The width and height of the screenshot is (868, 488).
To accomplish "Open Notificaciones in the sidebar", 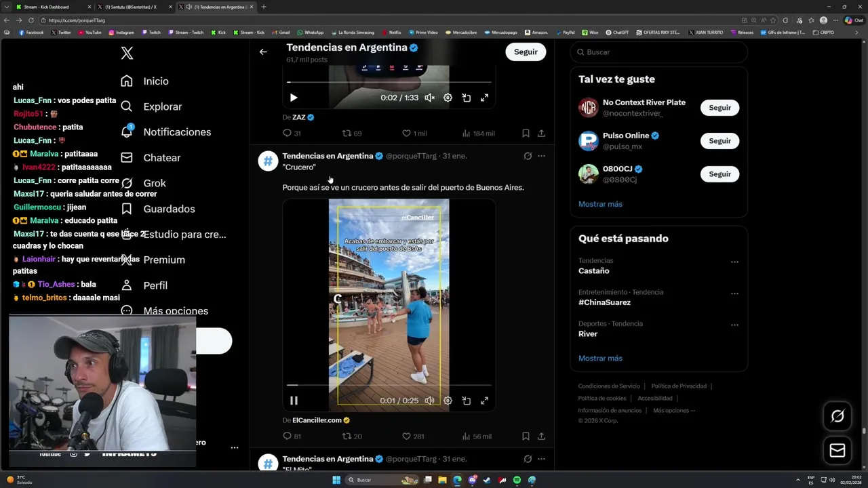I will coord(165,132).
